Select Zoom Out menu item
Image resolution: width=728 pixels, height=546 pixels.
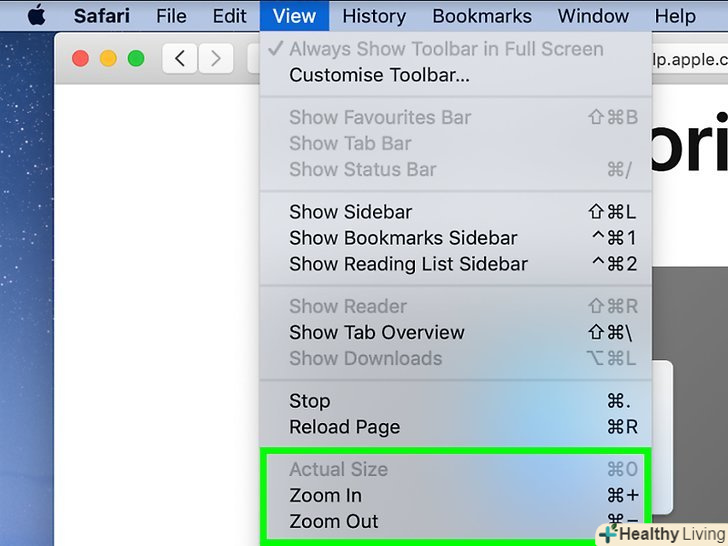(x=333, y=521)
